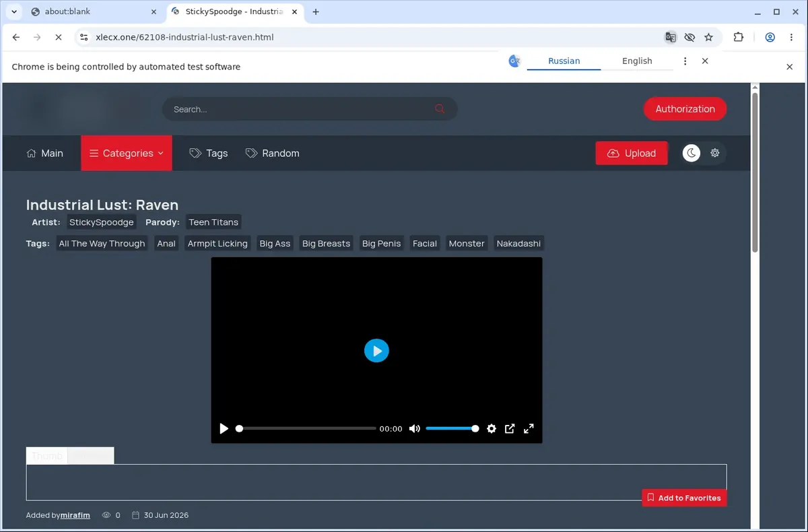This screenshot has height=532, width=808.
Task: View site information icon
Action: coord(83,38)
